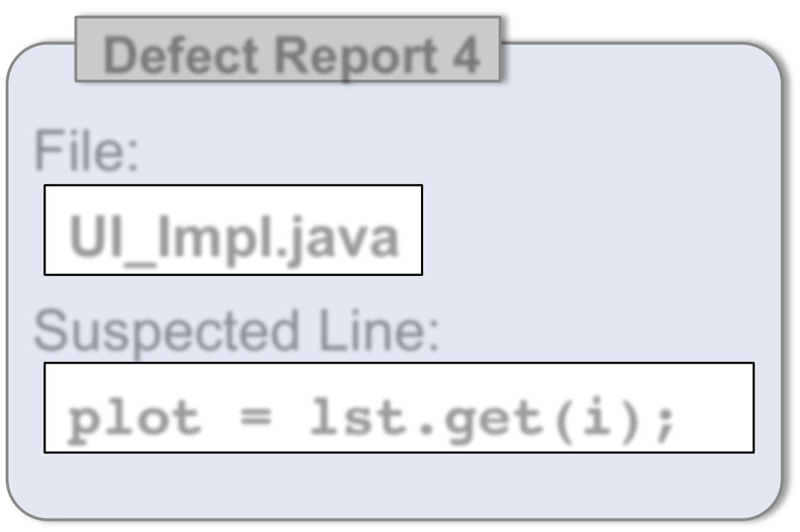Click the suspected line code box
This screenshot has width=800, height=532.
click(x=398, y=408)
